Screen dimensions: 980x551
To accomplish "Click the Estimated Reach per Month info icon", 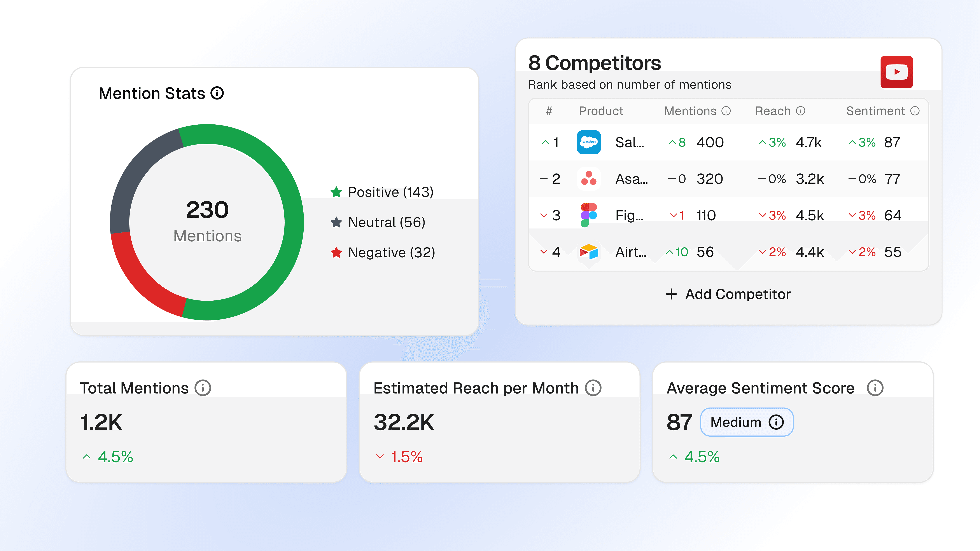I will click(593, 388).
